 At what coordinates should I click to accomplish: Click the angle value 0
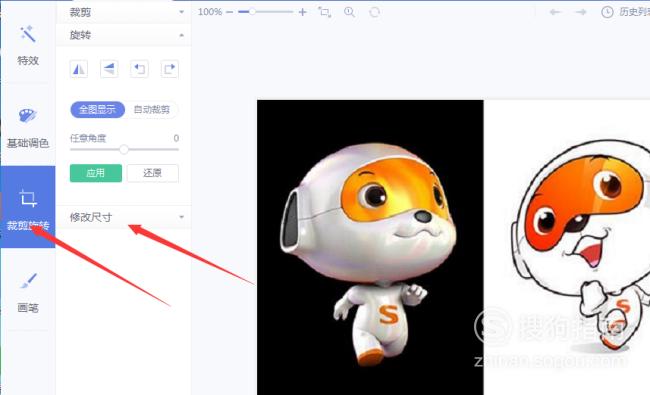pyautogui.click(x=176, y=138)
